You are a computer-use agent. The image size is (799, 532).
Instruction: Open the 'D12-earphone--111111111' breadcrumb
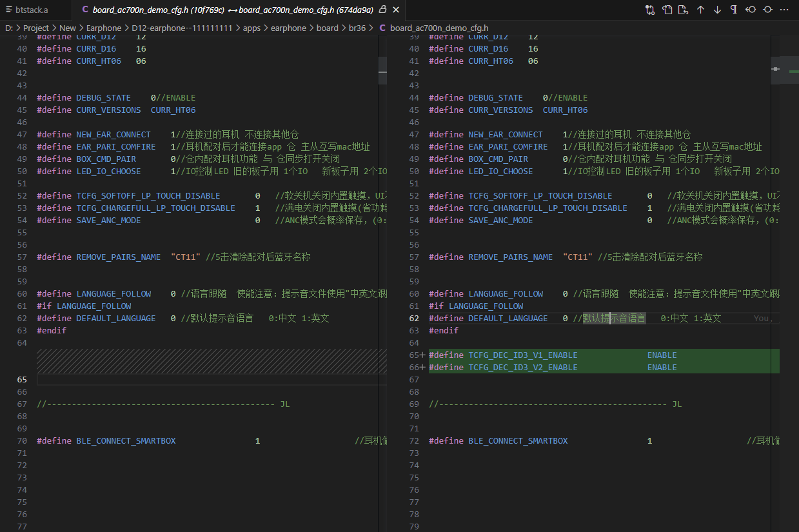(182, 28)
